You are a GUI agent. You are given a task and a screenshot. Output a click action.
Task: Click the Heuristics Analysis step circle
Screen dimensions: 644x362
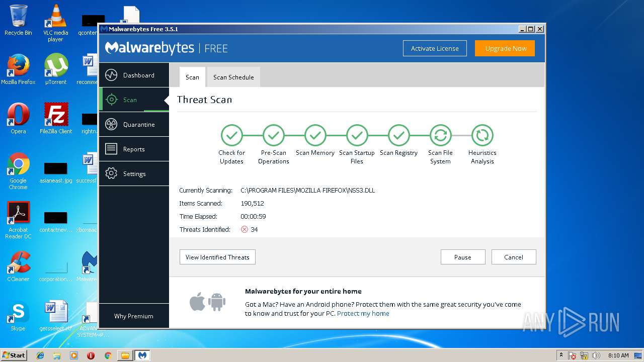482,135
